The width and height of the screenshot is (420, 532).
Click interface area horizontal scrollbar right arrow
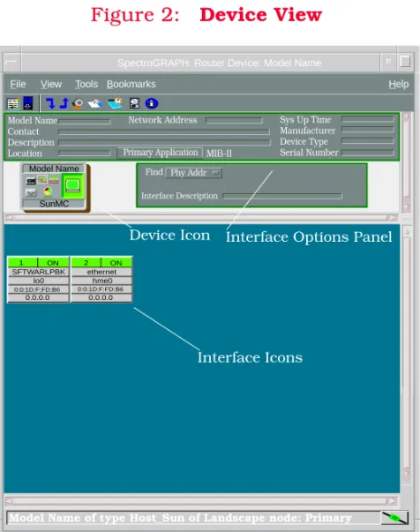pos(393,501)
